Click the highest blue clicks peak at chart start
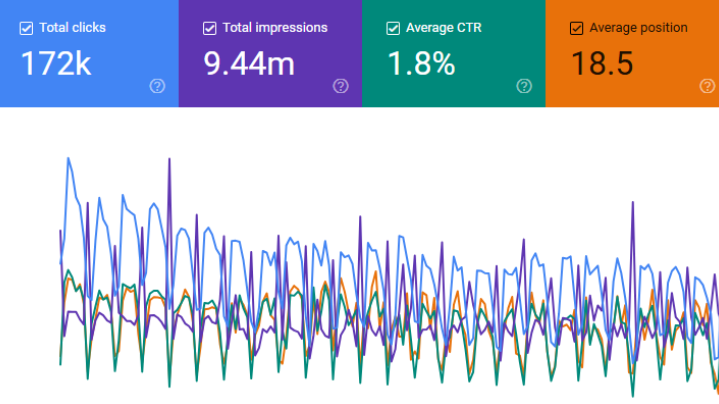Screen dimensions: 719x404 click(x=67, y=158)
